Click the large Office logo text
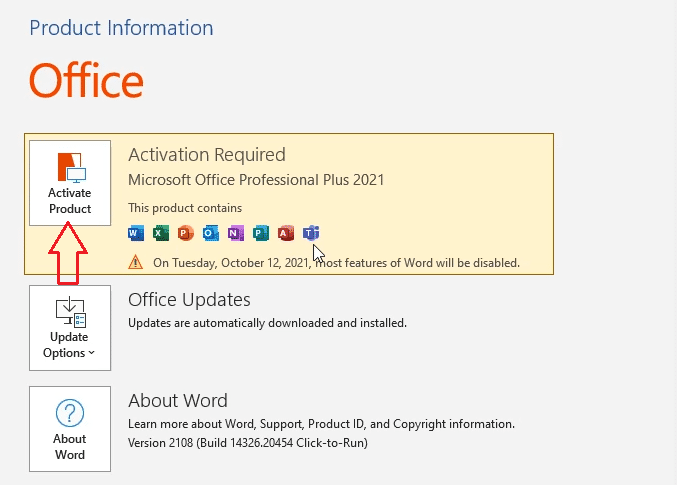 point(86,80)
